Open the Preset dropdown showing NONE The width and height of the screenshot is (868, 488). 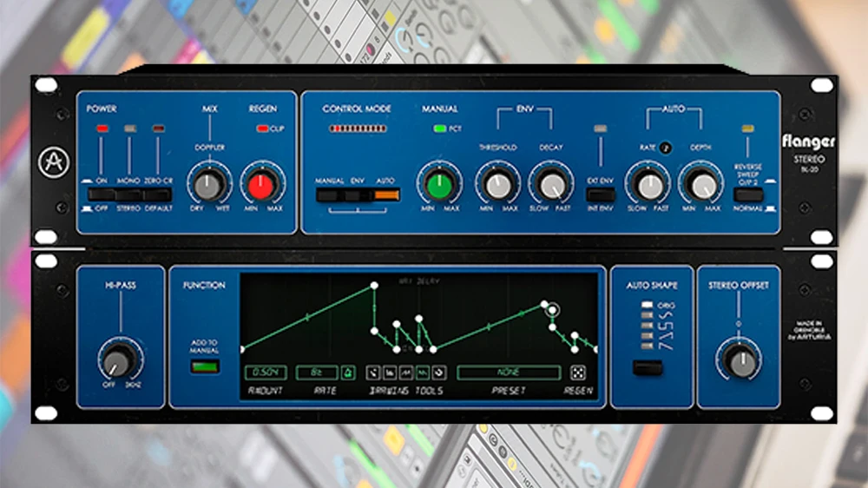coord(509,373)
